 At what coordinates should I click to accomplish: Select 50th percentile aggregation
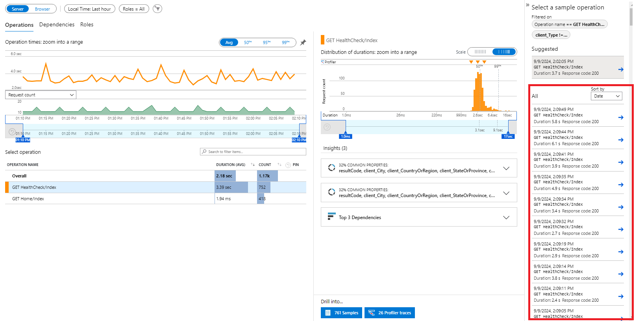click(248, 42)
